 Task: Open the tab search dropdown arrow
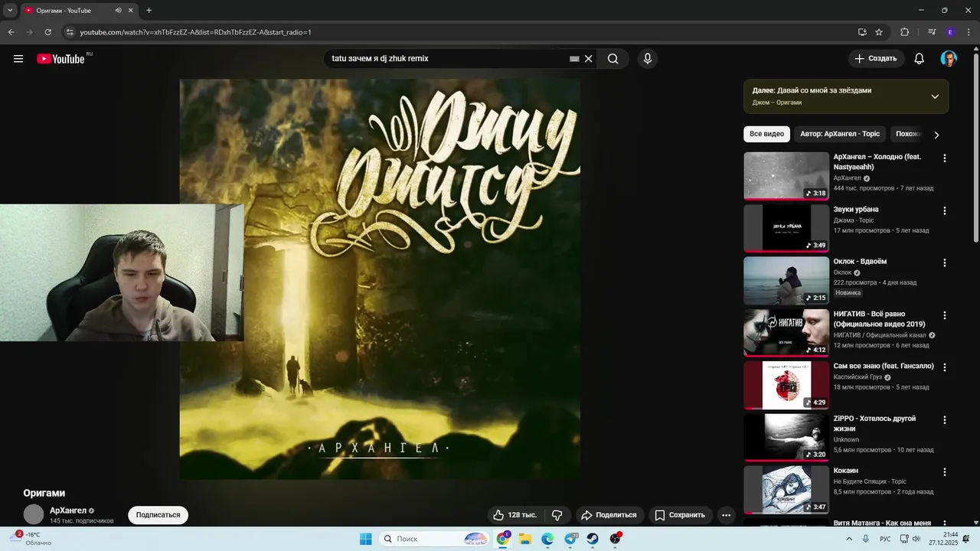pos(10,11)
